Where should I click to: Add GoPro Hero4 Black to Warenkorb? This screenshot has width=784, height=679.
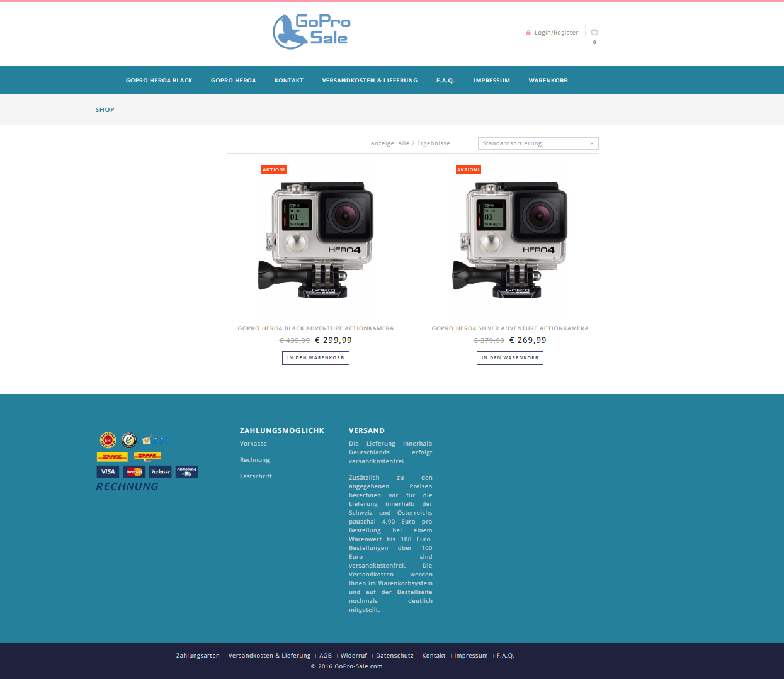315,358
